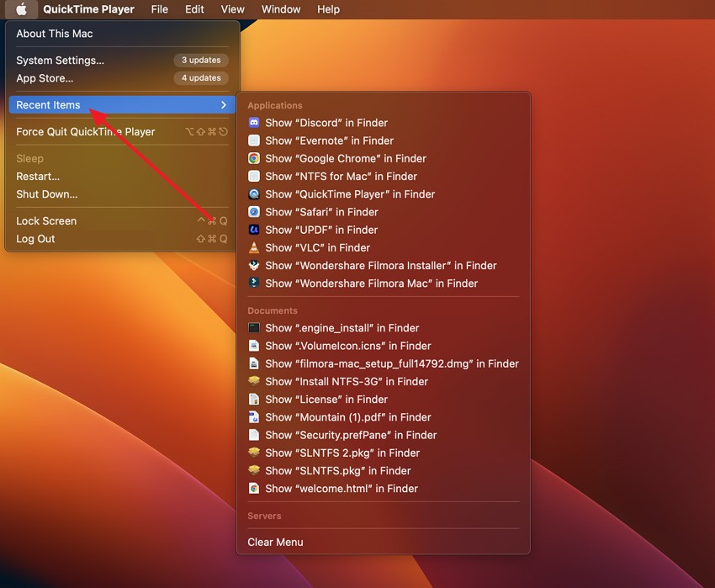Expand Recent Items submenu chevron
715x588 pixels.
point(224,105)
